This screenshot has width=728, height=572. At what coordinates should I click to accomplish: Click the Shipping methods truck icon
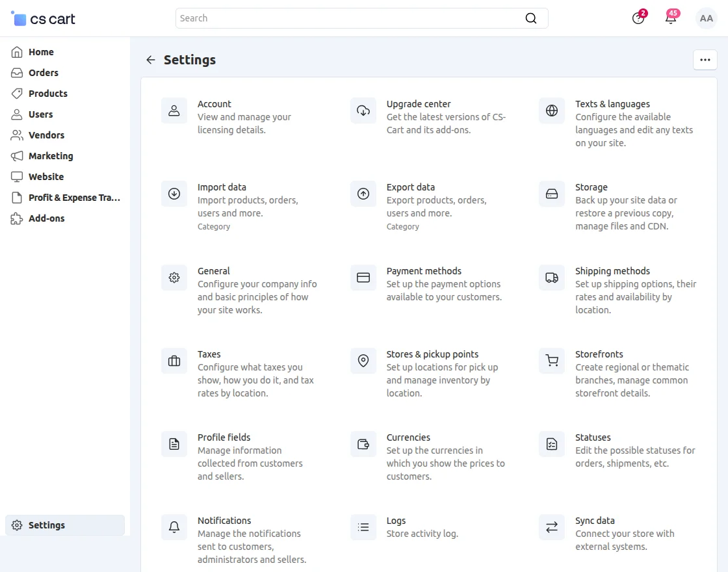[551, 277]
